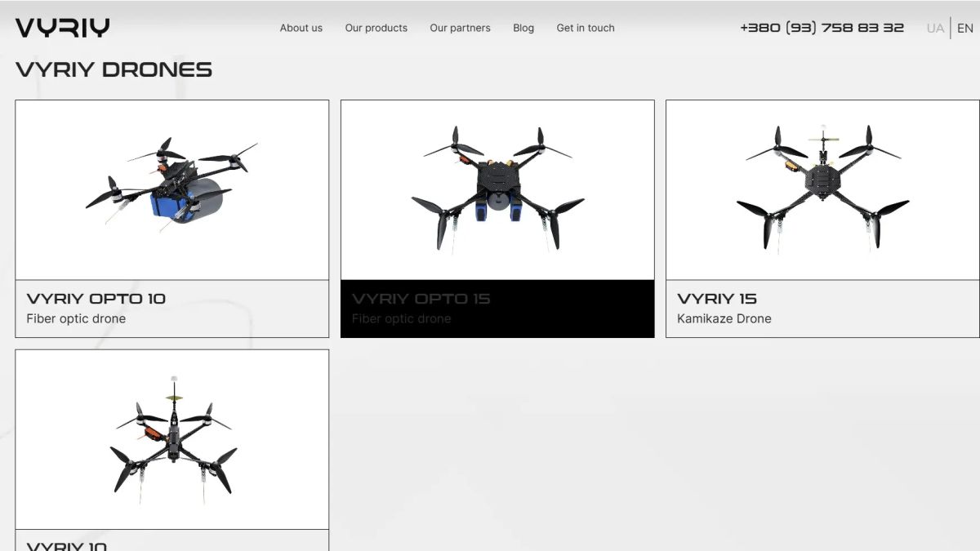Open VYRIY 10 drone image

(172, 439)
